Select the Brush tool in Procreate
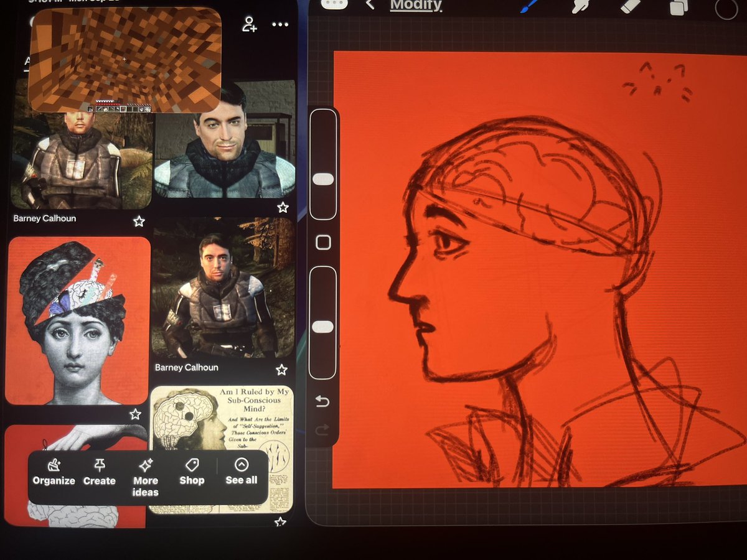747x560 pixels. 529,6
